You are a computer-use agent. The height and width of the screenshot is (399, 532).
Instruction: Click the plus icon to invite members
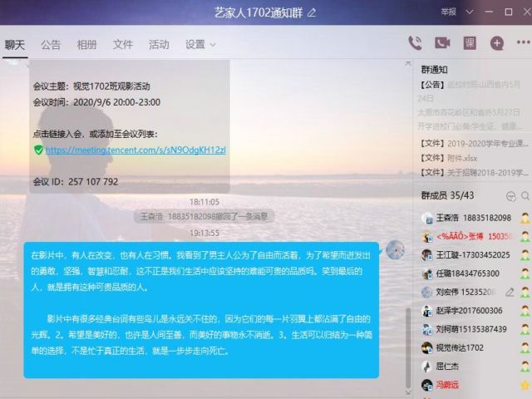click(497, 43)
